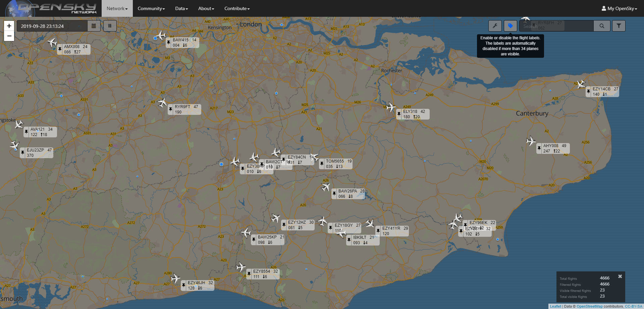Select the Data menu item
The image size is (644, 309).
pyautogui.click(x=181, y=8)
